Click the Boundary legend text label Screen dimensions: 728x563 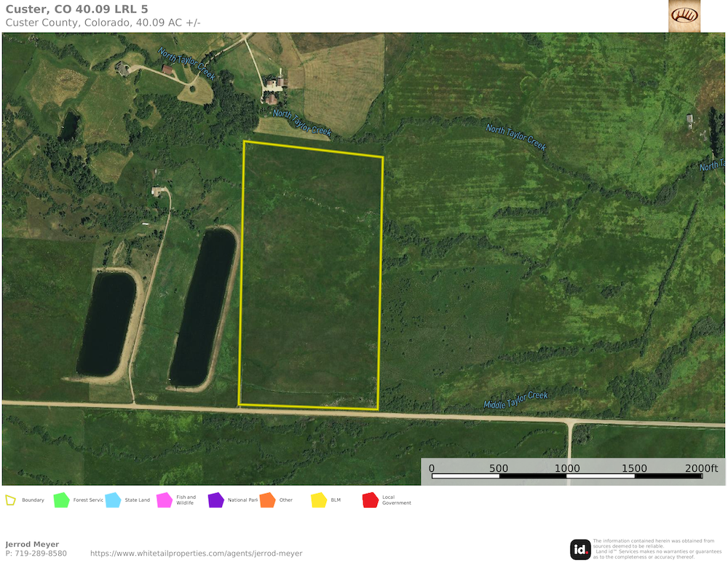[33, 500]
